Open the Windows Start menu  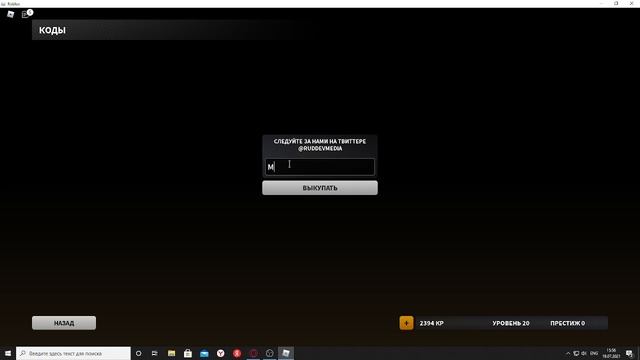click(8, 353)
